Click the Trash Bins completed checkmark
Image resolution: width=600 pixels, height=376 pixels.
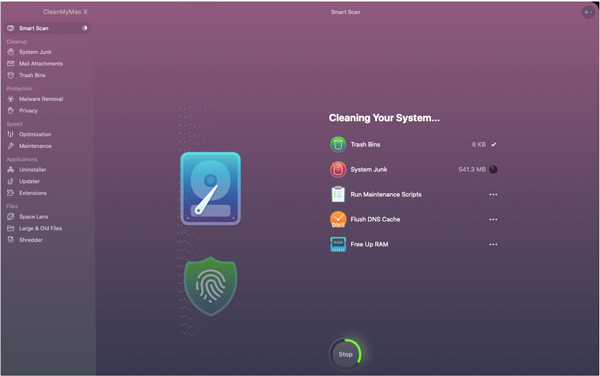coord(494,145)
